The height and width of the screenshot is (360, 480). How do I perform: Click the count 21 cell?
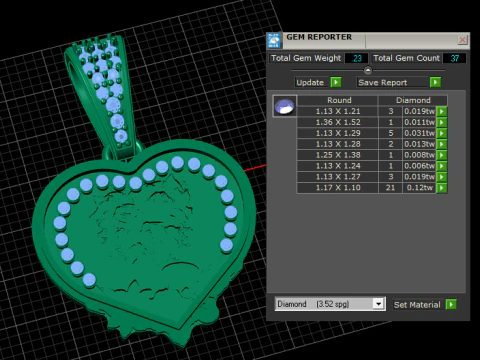coord(390,188)
